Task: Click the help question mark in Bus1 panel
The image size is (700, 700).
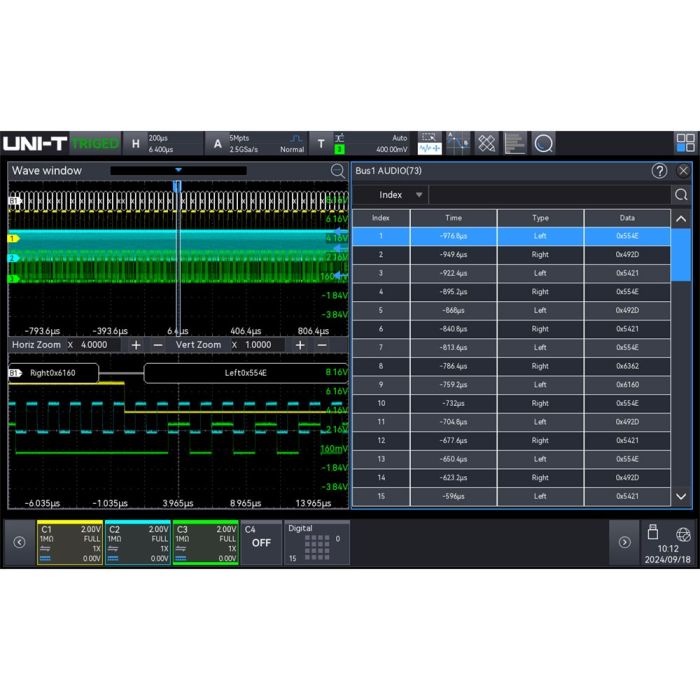Action: pyautogui.click(x=659, y=171)
